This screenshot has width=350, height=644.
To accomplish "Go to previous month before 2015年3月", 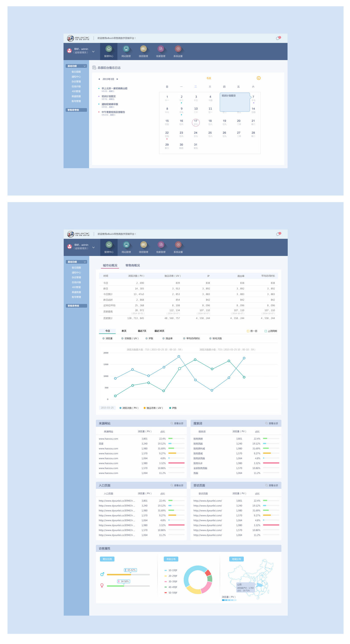I will [x=99, y=79].
